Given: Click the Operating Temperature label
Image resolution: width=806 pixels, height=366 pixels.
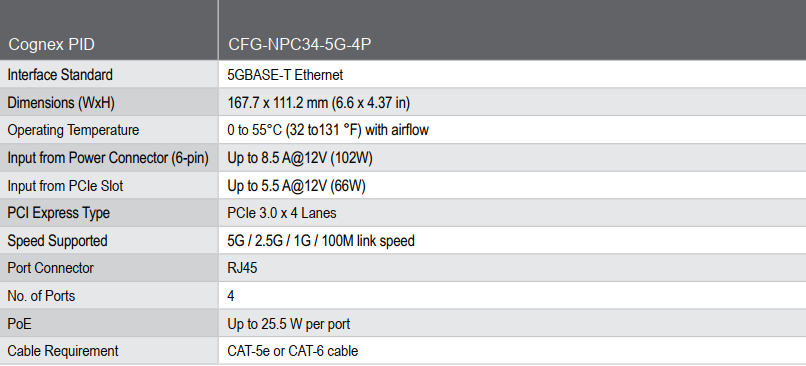Looking at the screenshot, I should (73, 130).
